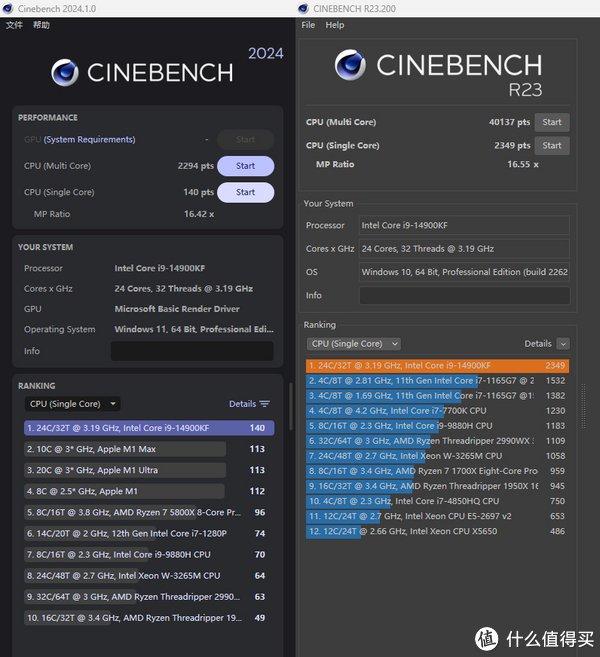The image size is (600, 657).
Task: Open the Help menu in Cinebench R23
Action: pyautogui.click(x=335, y=25)
